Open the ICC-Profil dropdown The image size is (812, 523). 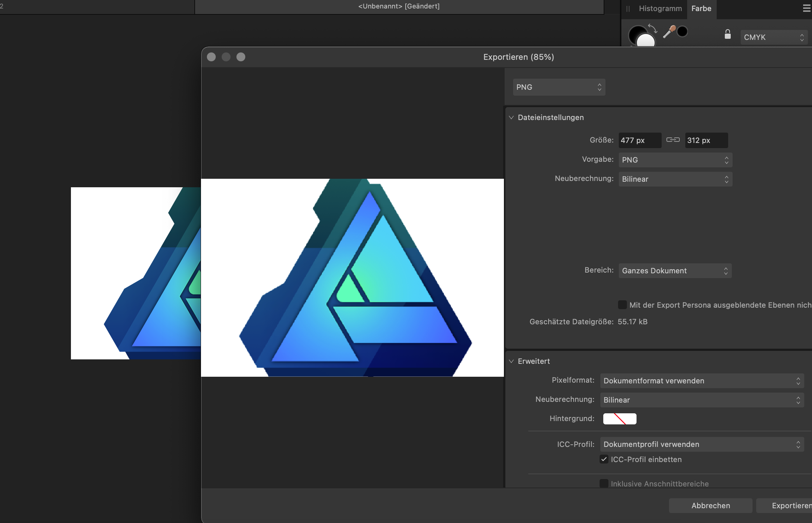pyautogui.click(x=702, y=444)
